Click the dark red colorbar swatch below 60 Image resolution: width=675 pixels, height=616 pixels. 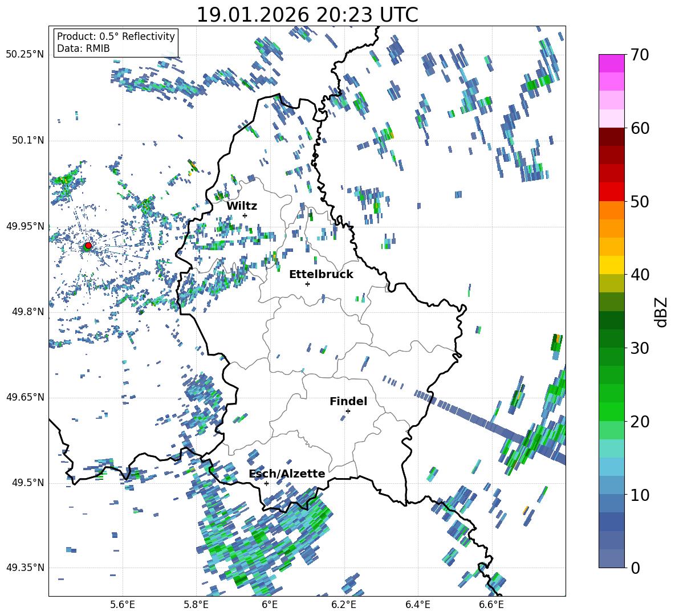611,137
